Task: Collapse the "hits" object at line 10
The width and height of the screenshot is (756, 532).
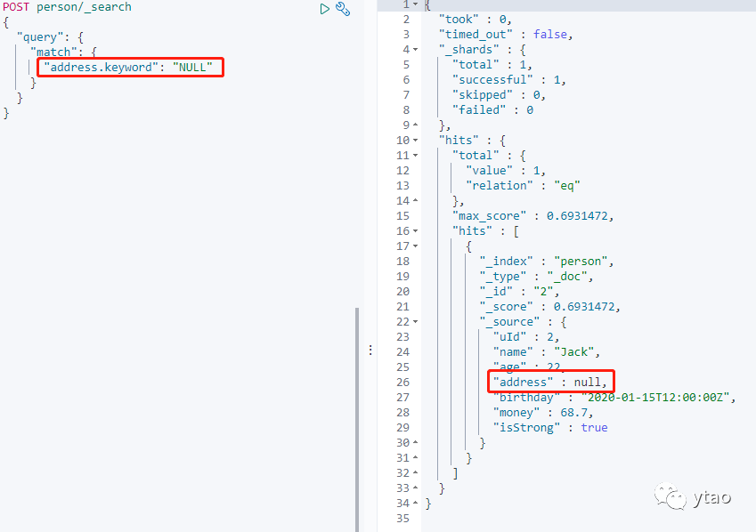Action: click(x=416, y=141)
